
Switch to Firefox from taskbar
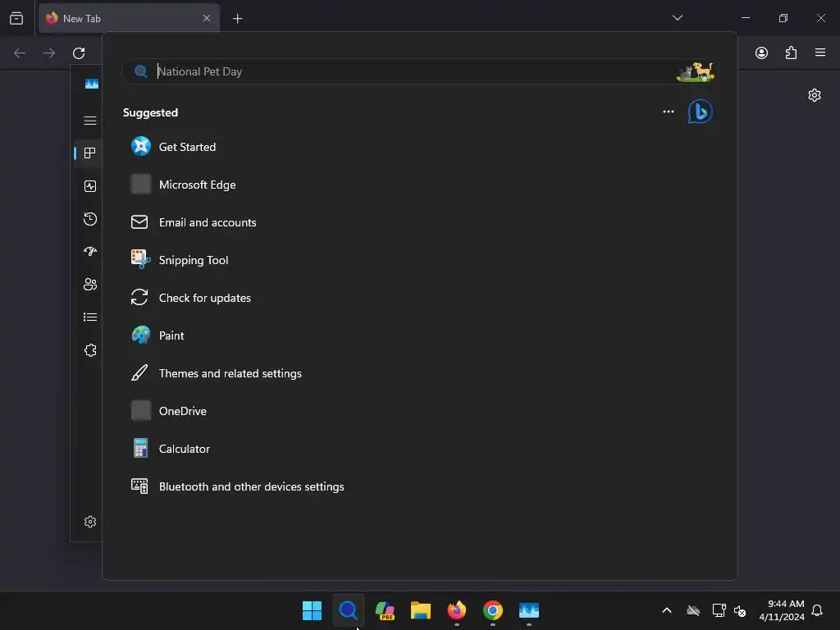[x=457, y=610]
